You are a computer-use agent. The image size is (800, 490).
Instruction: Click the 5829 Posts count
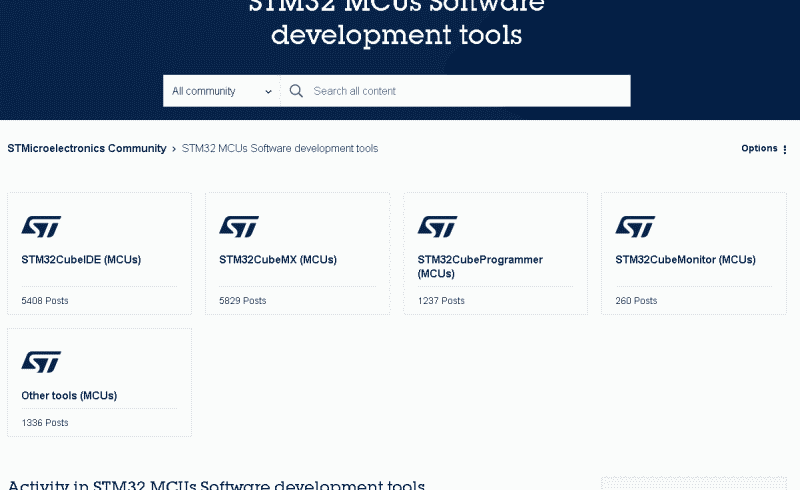[x=243, y=301]
